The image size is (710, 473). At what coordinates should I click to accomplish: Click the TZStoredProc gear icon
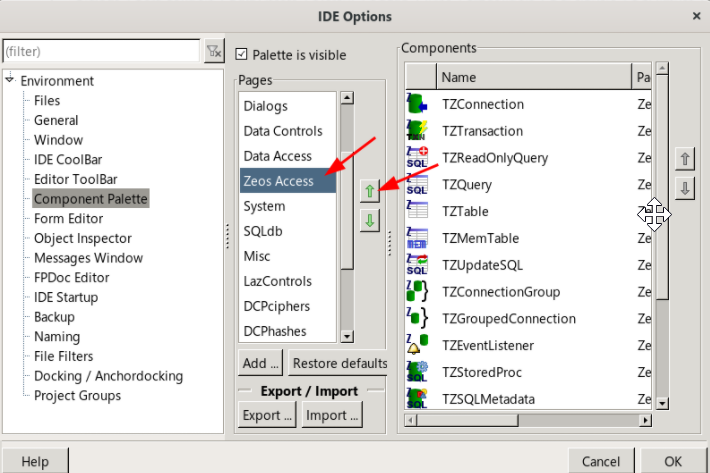pyautogui.click(x=417, y=372)
